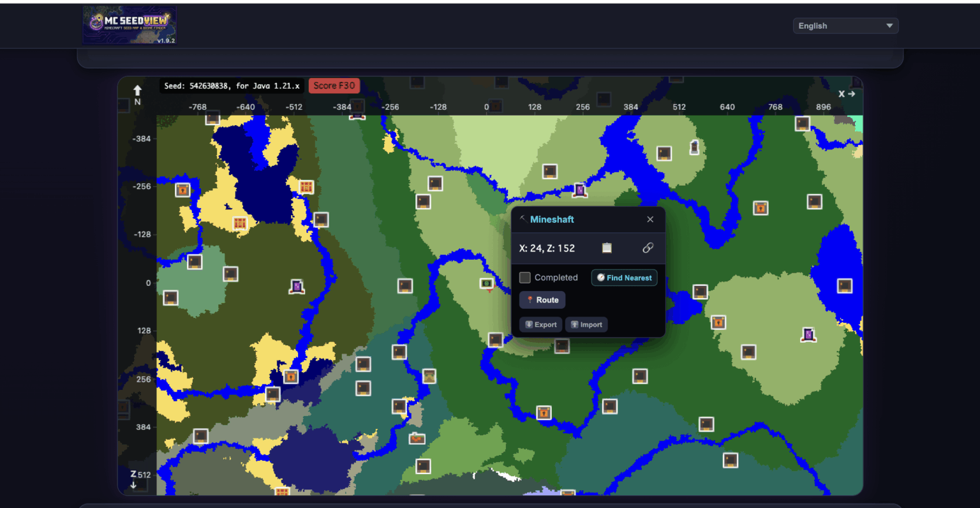Click the north arrow compass indicator
980x508 pixels.
click(137, 94)
